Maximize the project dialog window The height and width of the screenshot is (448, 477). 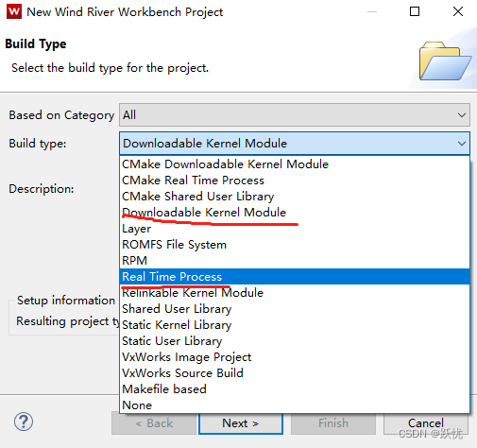tap(415, 11)
